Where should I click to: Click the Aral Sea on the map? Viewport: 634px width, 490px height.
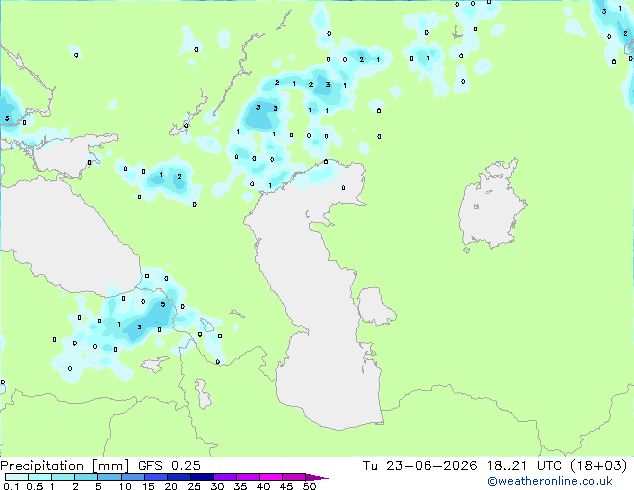(491, 206)
